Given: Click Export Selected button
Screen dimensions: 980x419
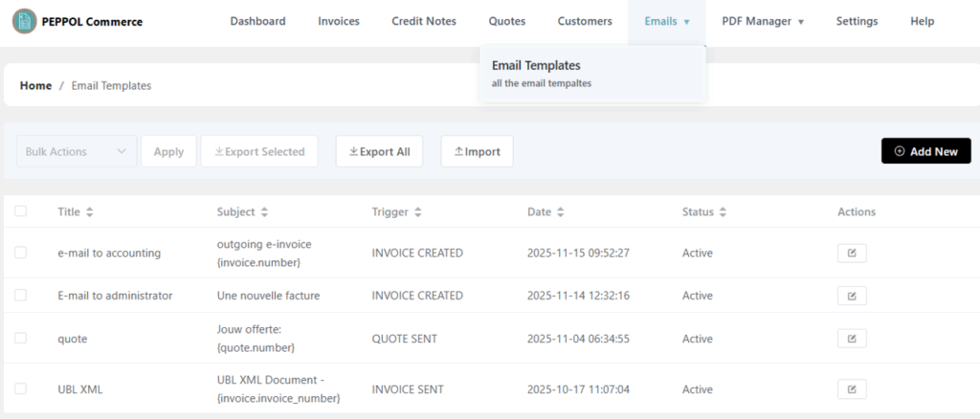Looking at the screenshot, I should tap(259, 152).
